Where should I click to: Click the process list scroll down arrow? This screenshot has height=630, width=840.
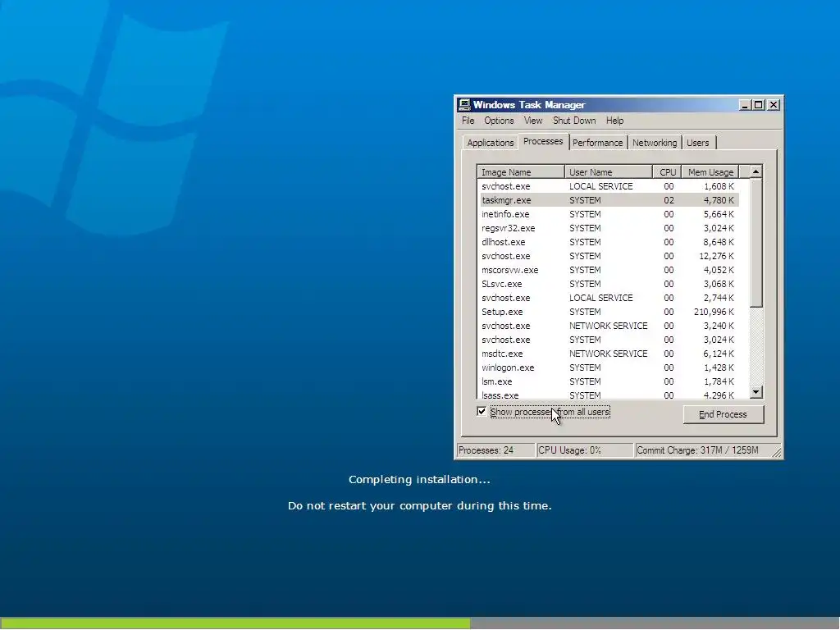[x=756, y=392]
